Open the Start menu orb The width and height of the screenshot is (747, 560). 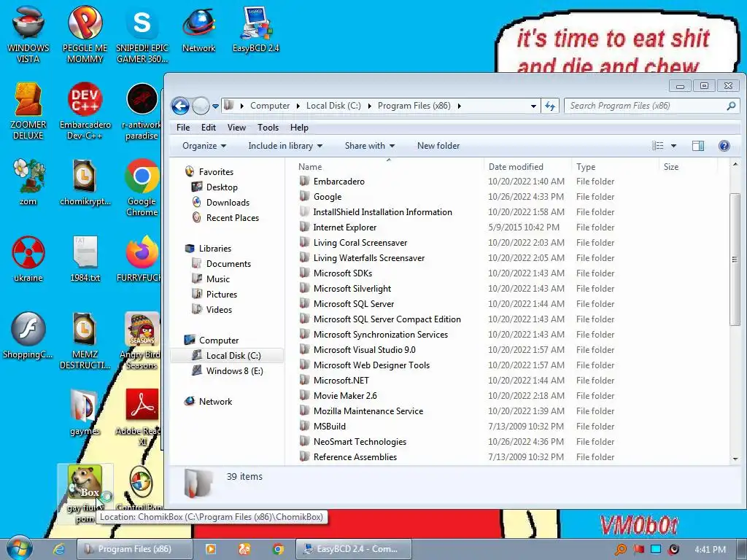pyautogui.click(x=20, y=548)
